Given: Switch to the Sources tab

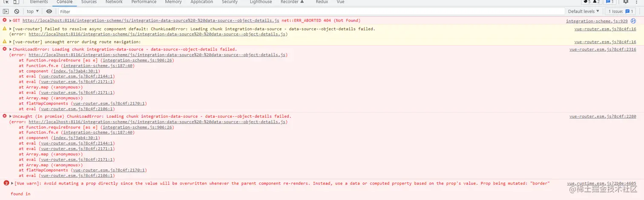Looking at the screenshot, I should tap(89, 2).
